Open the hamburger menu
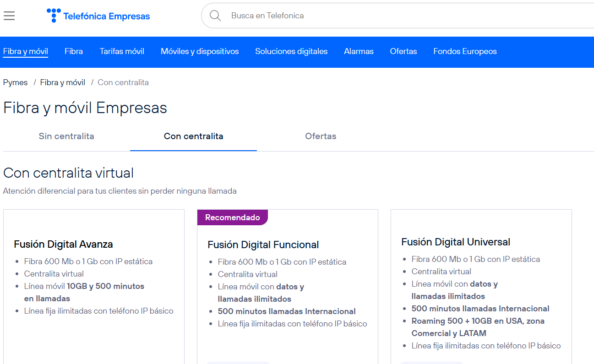Image resolution: width=594 pixels, height=364 pixels. point(9,16)
